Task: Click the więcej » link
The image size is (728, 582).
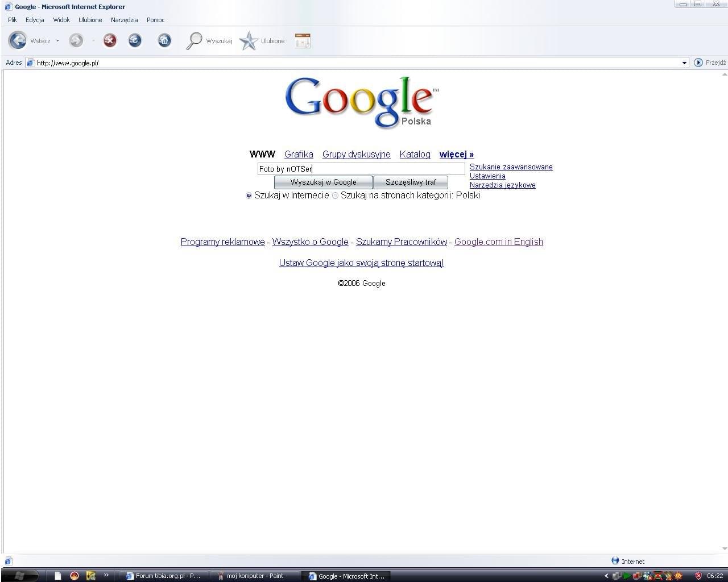Action: click(457, 154)
